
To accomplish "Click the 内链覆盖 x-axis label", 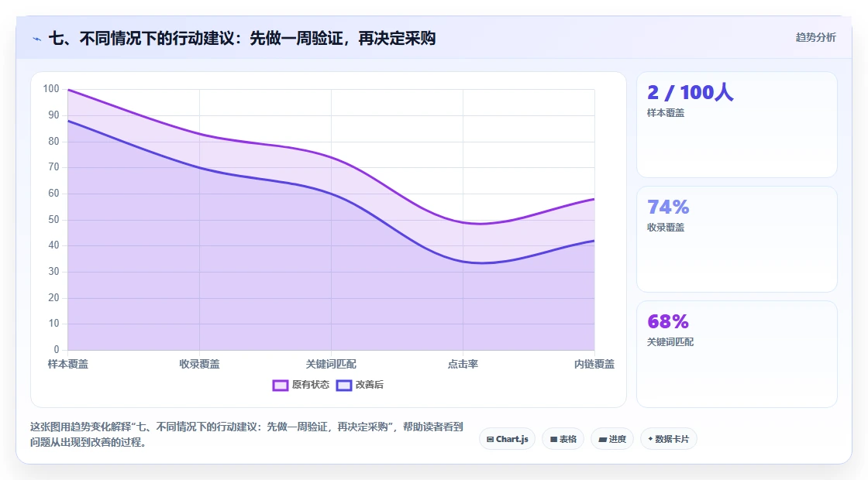I will [594, 364].
